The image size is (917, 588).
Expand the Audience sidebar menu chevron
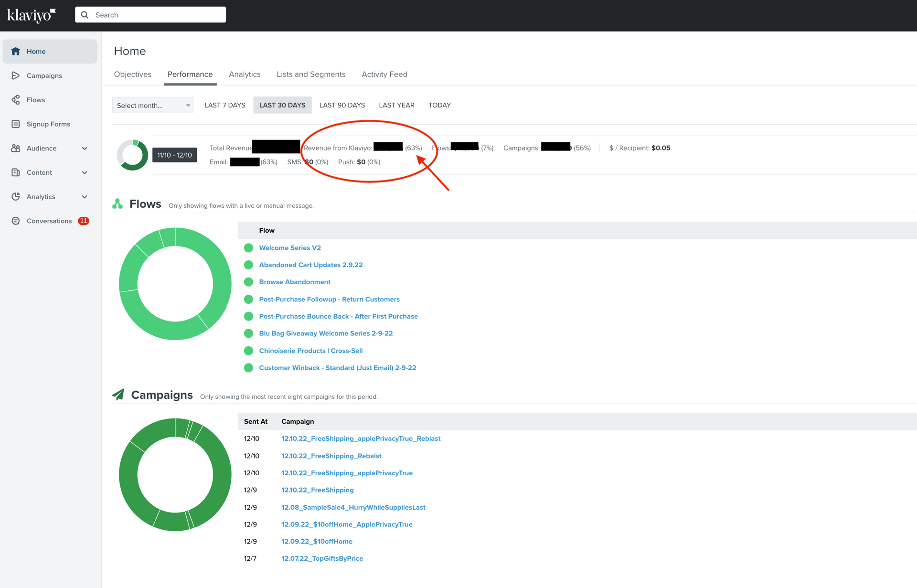coord(85,149)
